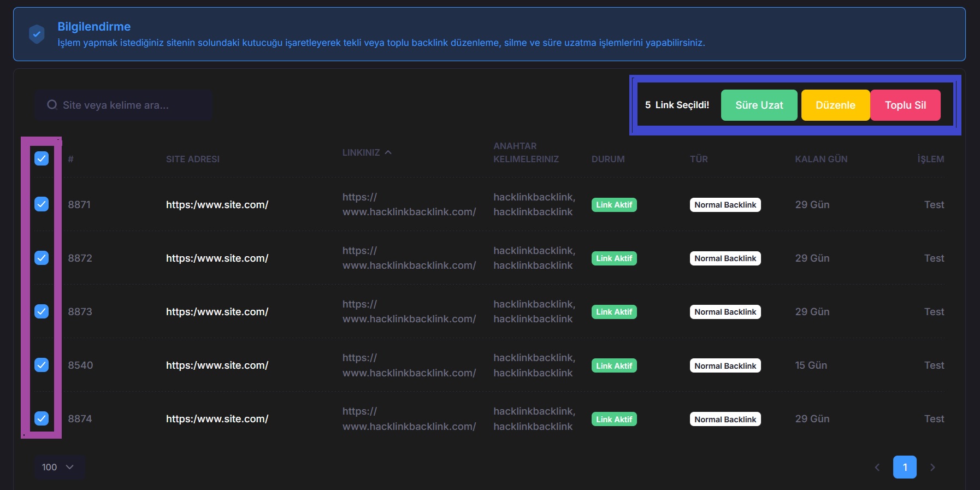Select page 1 in pagination
Screen dimensions: 980x490
(905, 467)
